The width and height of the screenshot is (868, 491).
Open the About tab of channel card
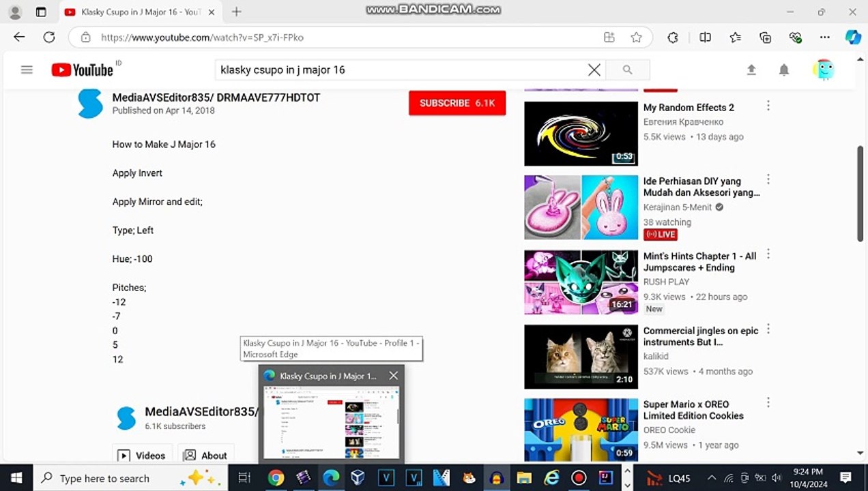pyautogui.click(x=206, y=456)
